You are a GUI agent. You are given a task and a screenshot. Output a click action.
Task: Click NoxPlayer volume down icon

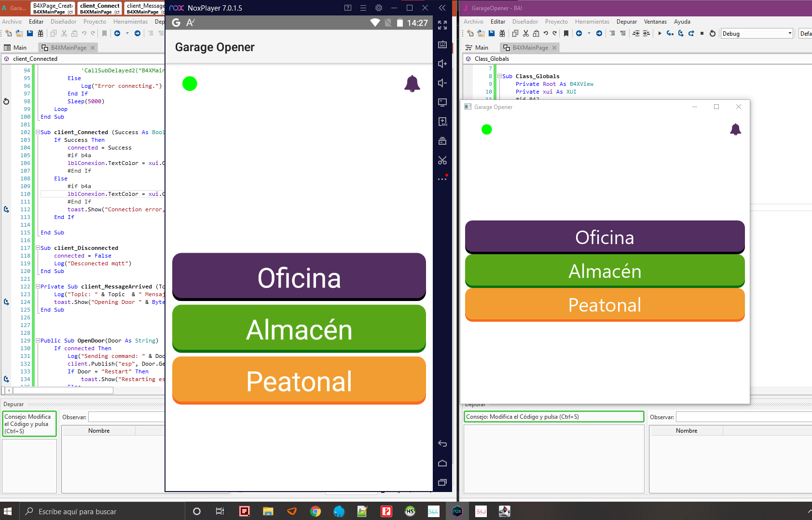(x=442, y=83)
